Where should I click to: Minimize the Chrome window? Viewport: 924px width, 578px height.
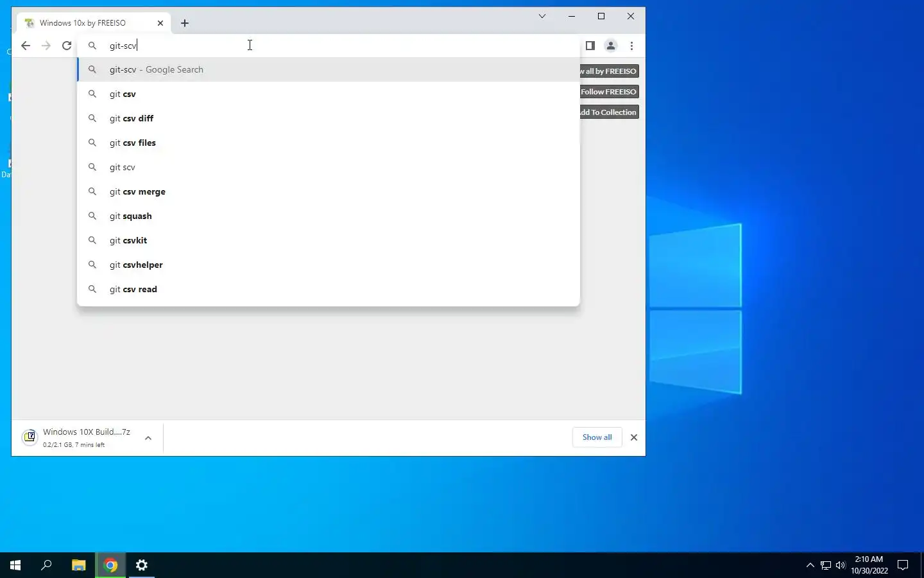tap(572, 16)
